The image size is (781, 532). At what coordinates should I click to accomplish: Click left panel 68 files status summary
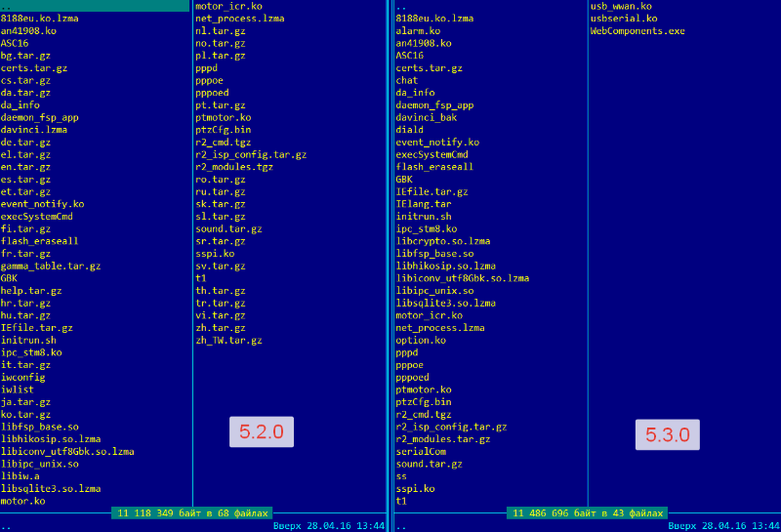(192, 513)
